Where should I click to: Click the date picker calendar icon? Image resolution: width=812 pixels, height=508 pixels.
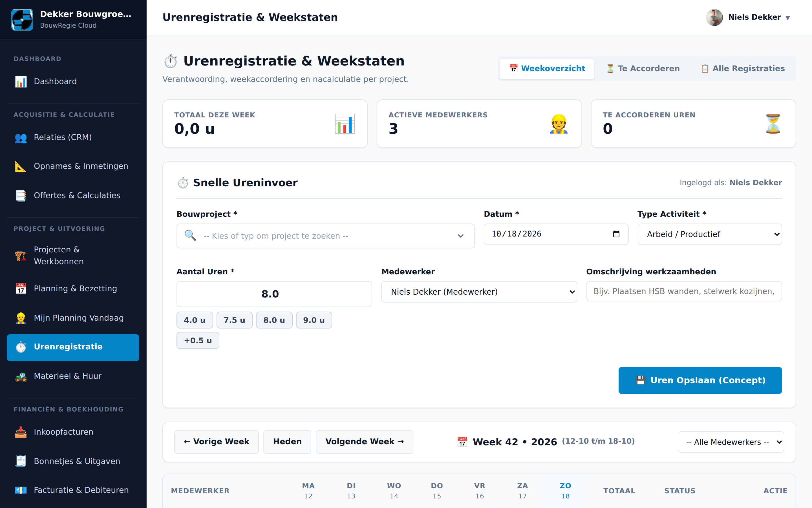point(616,234)
